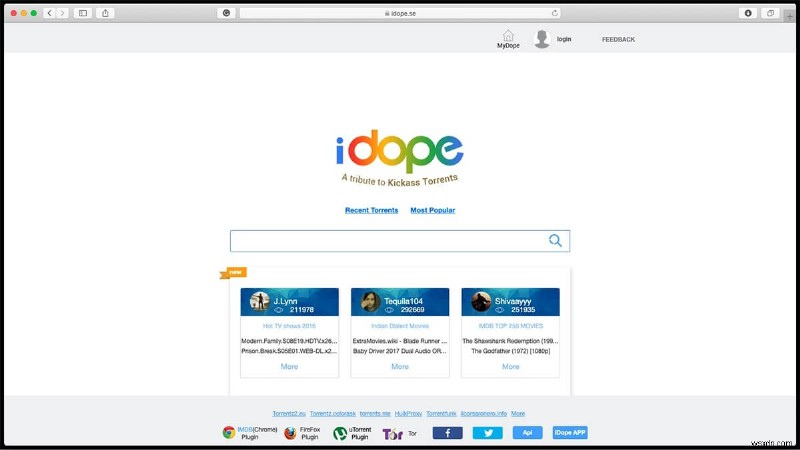Screen dimensions: 800x450
Task: Go back with Safari's back arrow
Action: coord(50,13)
